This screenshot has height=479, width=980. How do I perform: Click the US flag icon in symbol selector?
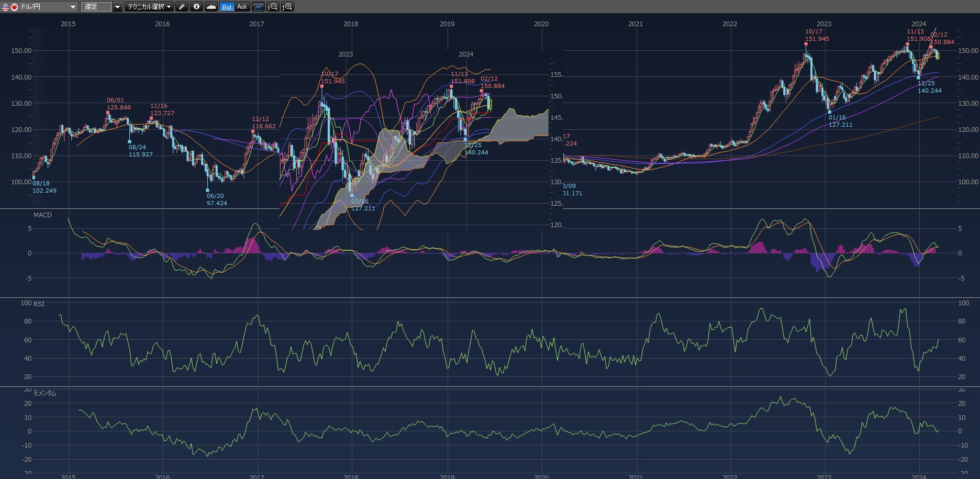pyautogui.click(x=6, y=7)
